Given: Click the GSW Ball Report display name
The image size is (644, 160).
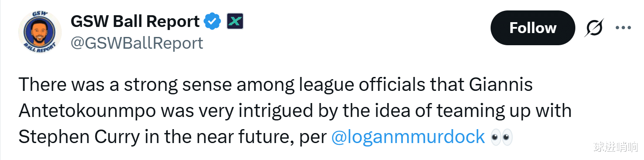Looking at the screenshot, I should [x=135, y=21].
